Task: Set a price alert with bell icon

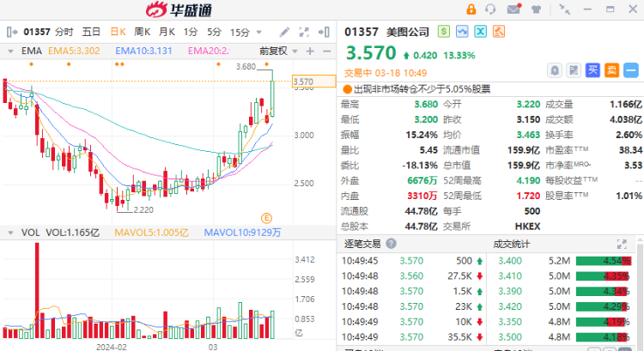Action: pos(555,70)
